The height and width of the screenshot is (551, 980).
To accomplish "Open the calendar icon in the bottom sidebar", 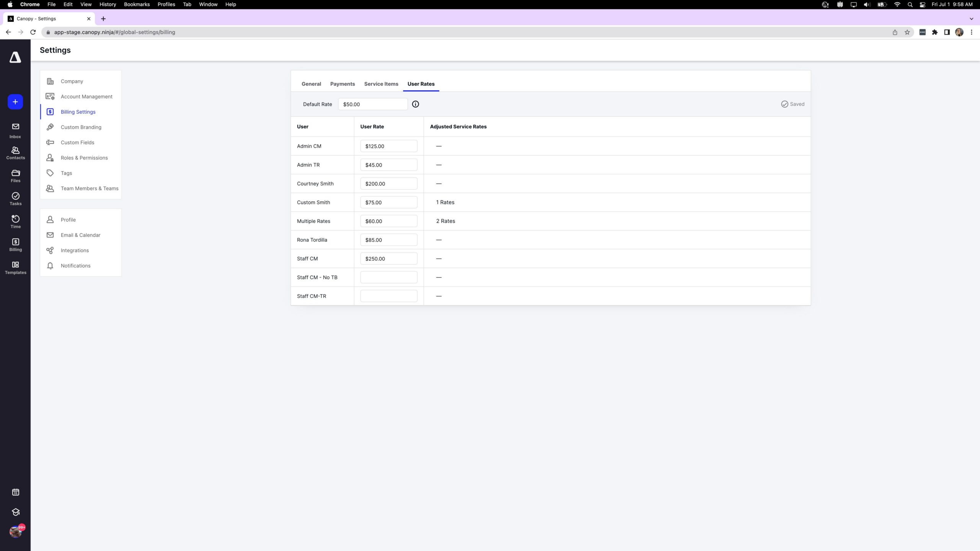I will (15, 492).
